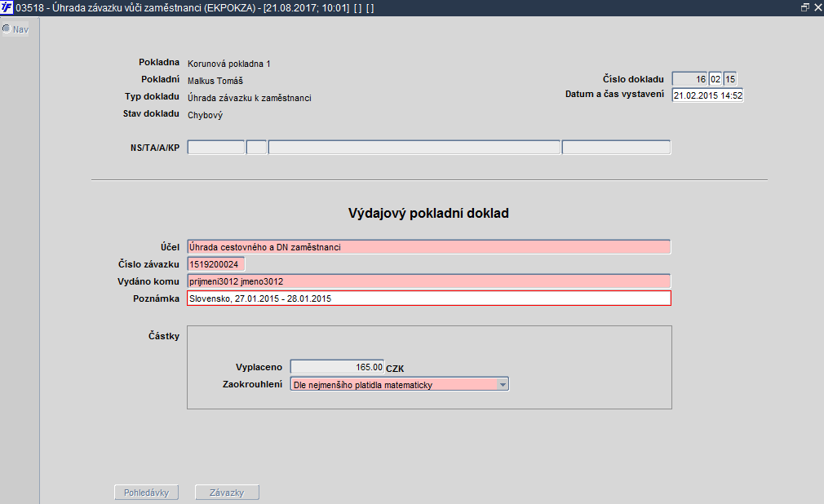Click the Číslo dokladu field containing 02
Screen dimensions: 824x504
pos(715,79)
